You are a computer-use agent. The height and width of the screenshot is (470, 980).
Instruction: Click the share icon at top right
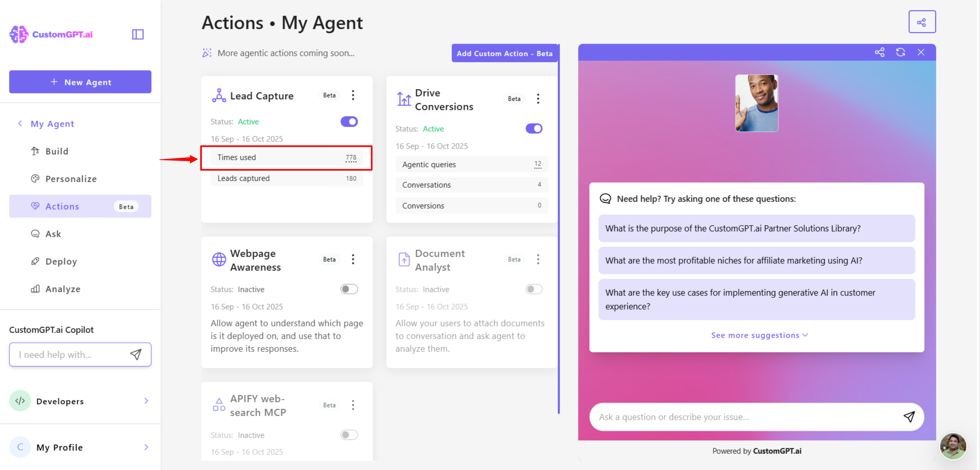click(x=921, y=22)
